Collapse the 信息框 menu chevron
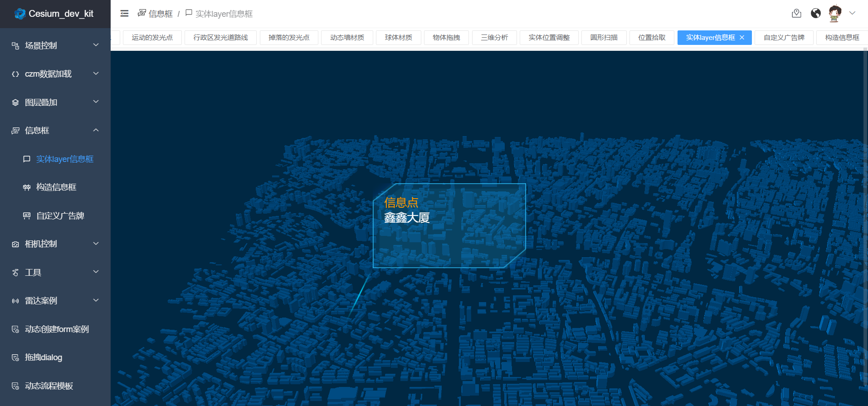 pos(96,130)
